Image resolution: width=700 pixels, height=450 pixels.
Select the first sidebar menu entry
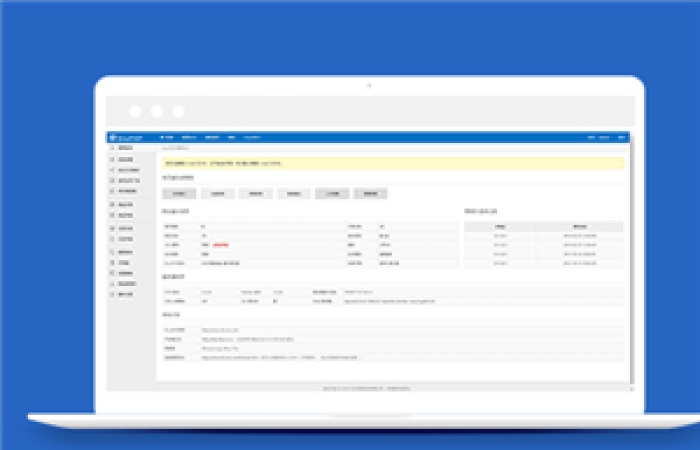122,148
